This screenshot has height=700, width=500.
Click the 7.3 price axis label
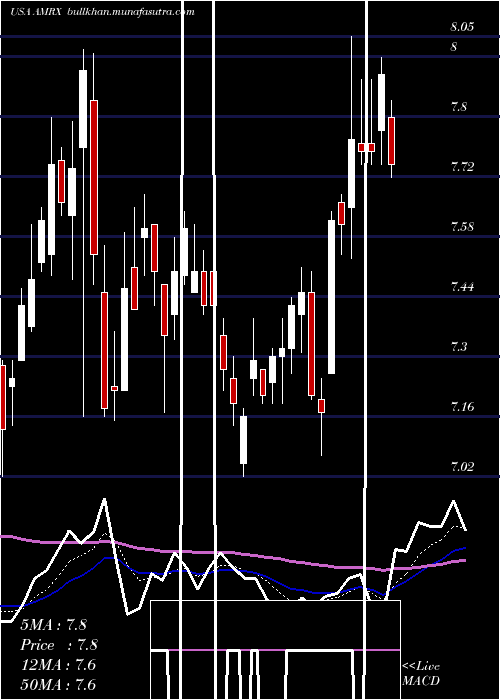point(459,346)
